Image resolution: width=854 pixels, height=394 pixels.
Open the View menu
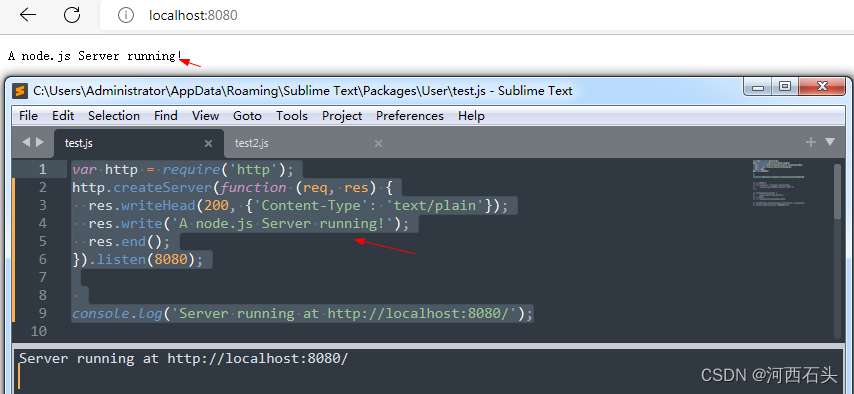coord(205,116)
